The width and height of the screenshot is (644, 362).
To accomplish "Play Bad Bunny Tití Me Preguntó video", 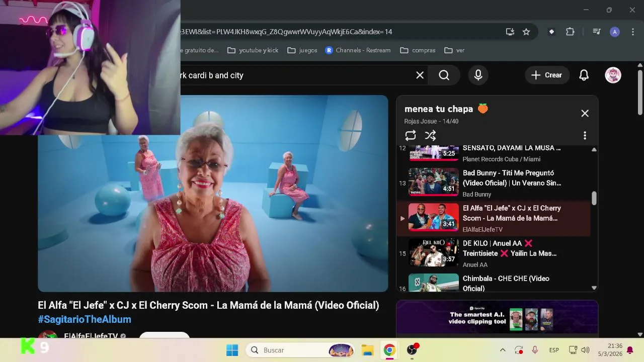I will point(493,183).
